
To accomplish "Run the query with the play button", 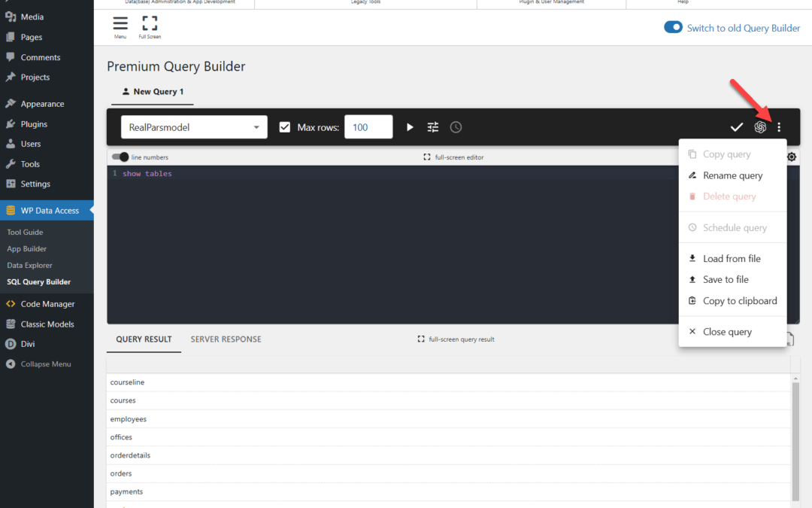I will pyautogui.click(x=410, y=127).
